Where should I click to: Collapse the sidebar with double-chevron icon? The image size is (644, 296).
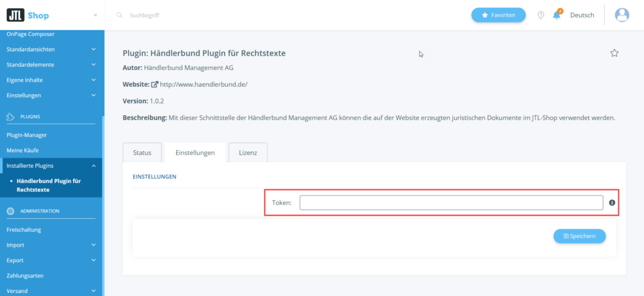pos(96,15)
